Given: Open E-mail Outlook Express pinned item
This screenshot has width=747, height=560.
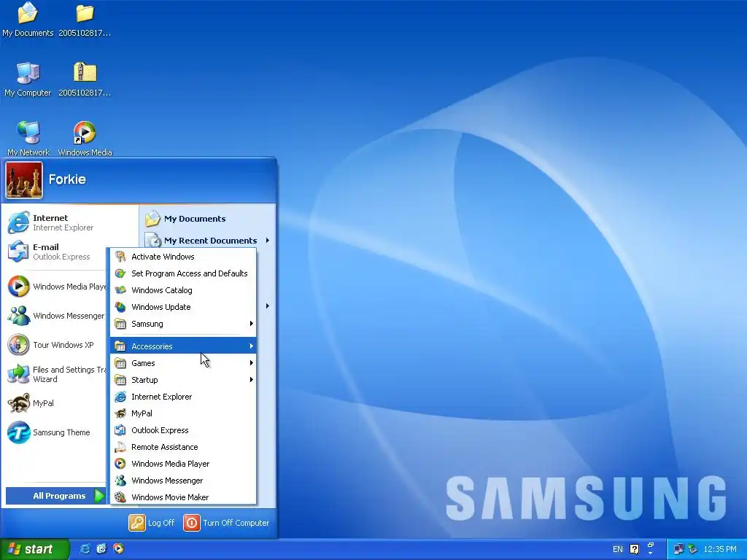Looking at the screenshot, I should click(x=55, y=252).
